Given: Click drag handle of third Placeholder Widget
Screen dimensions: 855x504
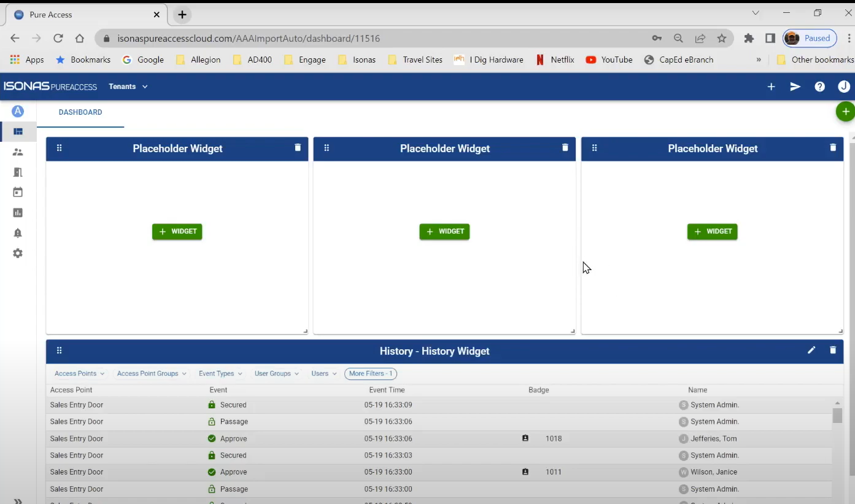Looking at the screenshot, I should tap(595, 148).
